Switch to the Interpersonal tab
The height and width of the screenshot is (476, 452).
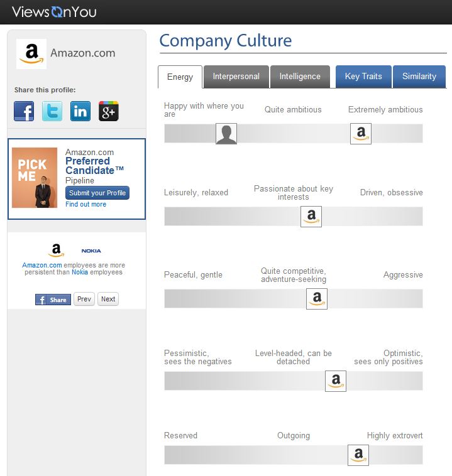tap(236, 77)
